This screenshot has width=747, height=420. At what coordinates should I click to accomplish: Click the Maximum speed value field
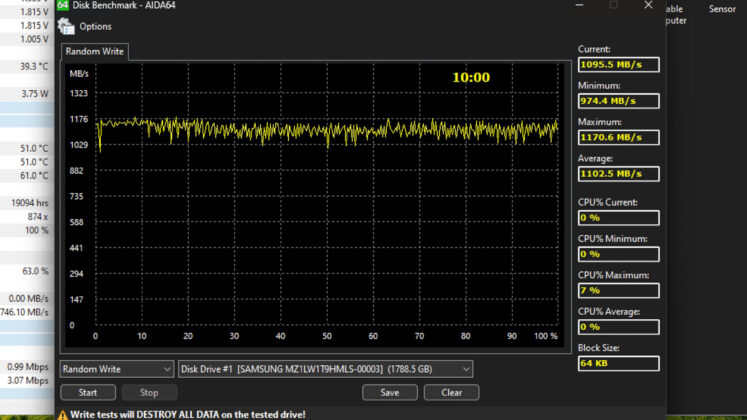click(618, 138)
